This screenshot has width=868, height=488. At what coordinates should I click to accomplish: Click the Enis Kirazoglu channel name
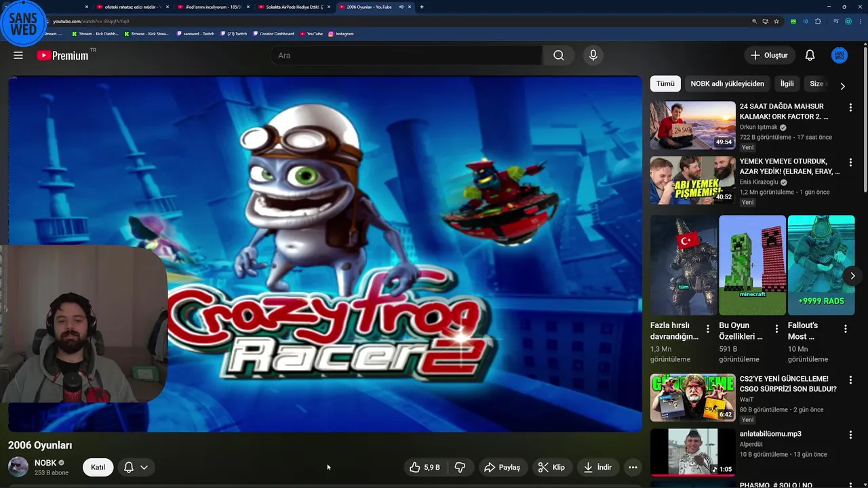point(759,182)
